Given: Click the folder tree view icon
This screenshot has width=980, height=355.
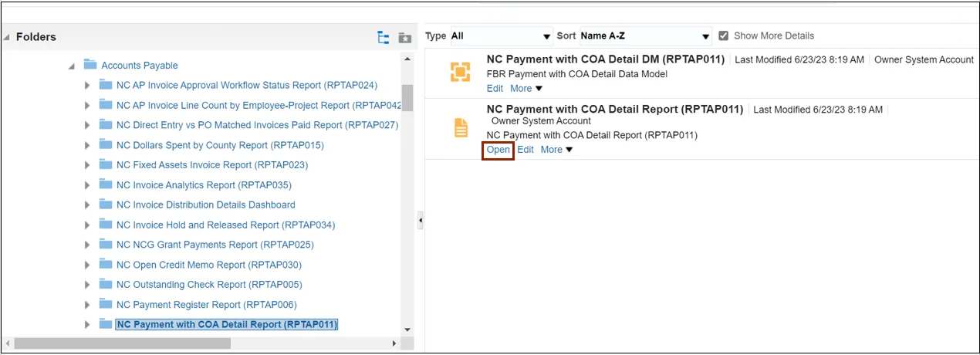Looking at the screenshot, I should 383,37.
